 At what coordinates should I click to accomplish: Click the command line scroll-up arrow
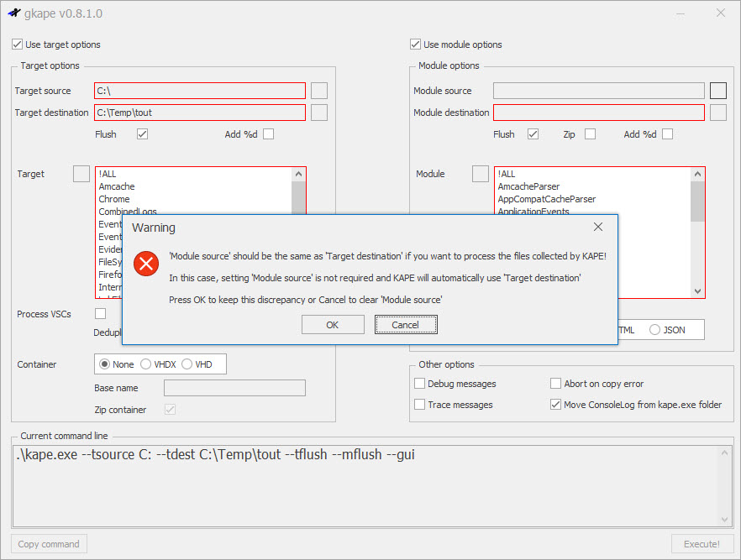tap(725, 453)
